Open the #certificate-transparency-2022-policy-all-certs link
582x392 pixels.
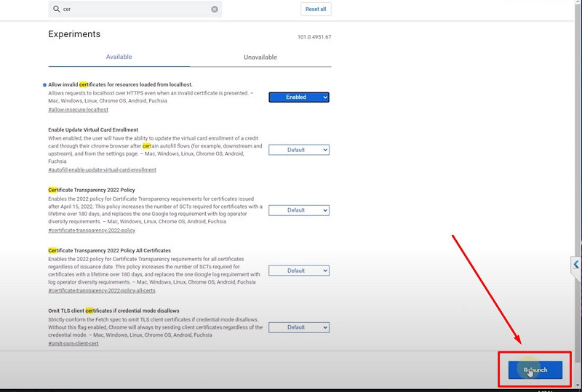101,291
